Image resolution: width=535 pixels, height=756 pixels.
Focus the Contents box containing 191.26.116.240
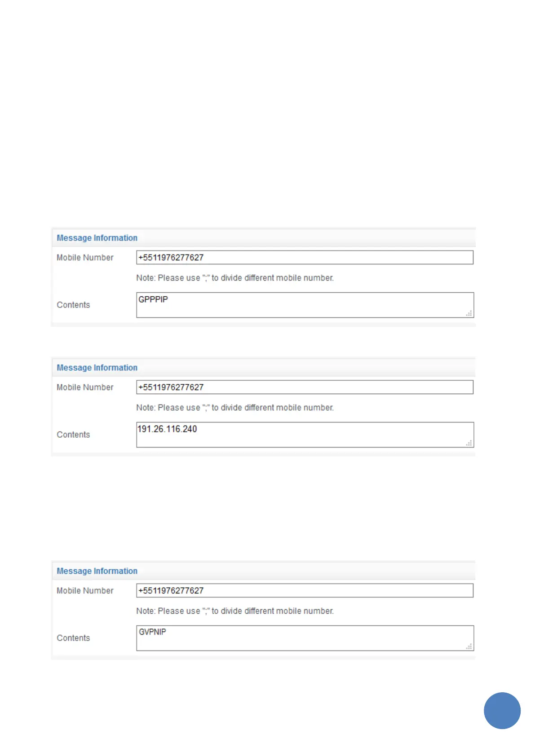coord(305,435)
